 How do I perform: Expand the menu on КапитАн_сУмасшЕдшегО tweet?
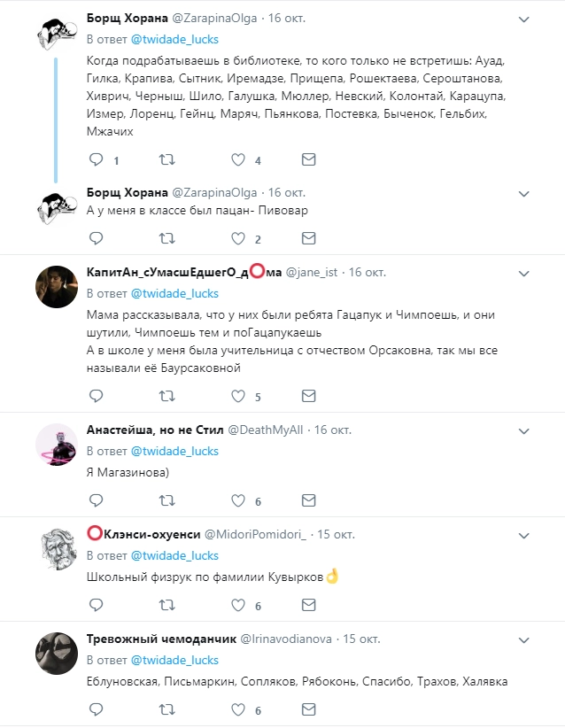[x=524, y=272]
